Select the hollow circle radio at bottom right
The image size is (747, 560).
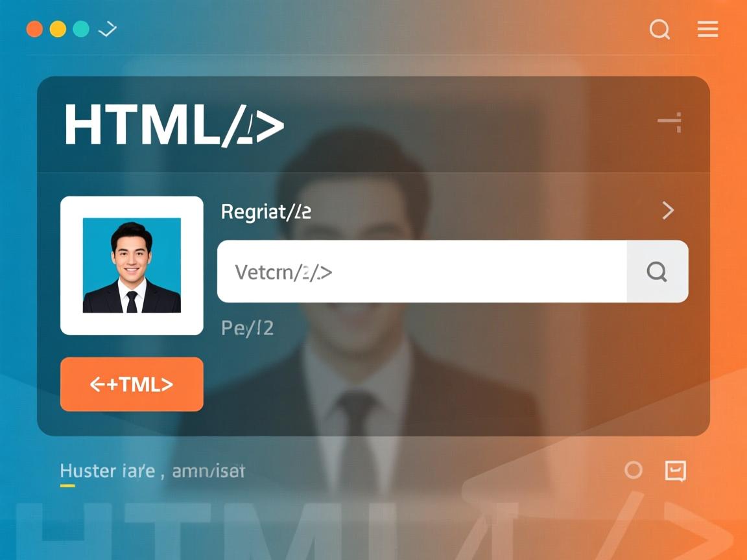pyautogui.click(x=633, y=471)
